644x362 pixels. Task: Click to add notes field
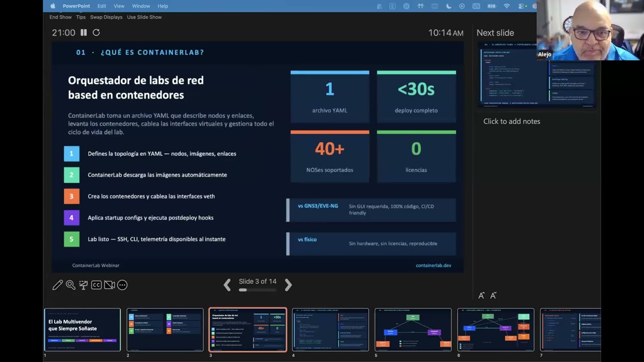[x=512, y=121]
